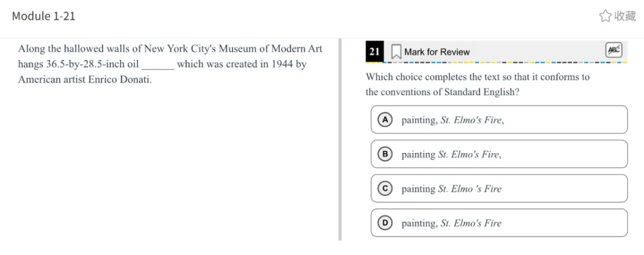
Task: Click the "Module 1-21" title
Action: coord(44,16)
